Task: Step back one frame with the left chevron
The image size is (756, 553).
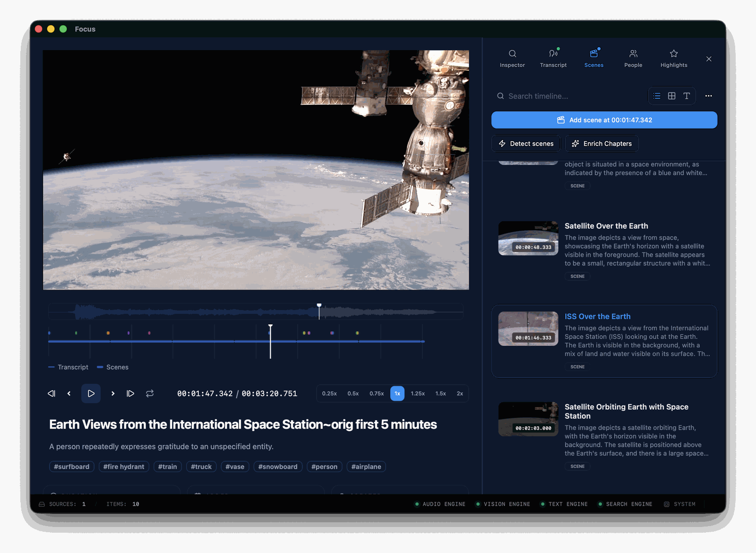Action: pyautogui.click(x=69, y=393)
